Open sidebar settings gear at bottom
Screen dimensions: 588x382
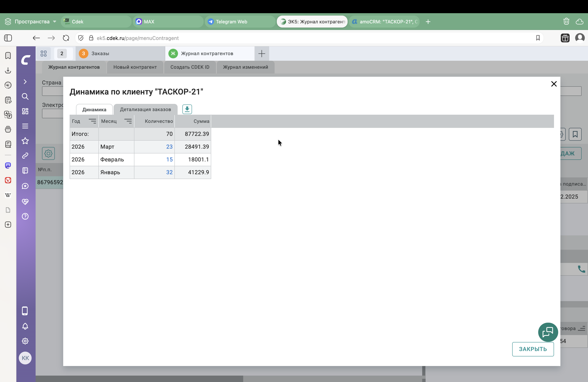pyautogui.click(x=25, y=341)
